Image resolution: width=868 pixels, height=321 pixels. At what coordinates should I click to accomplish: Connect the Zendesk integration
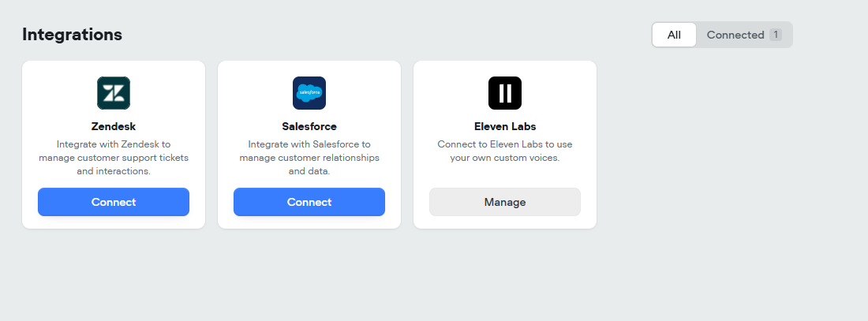tap(114, 202)
